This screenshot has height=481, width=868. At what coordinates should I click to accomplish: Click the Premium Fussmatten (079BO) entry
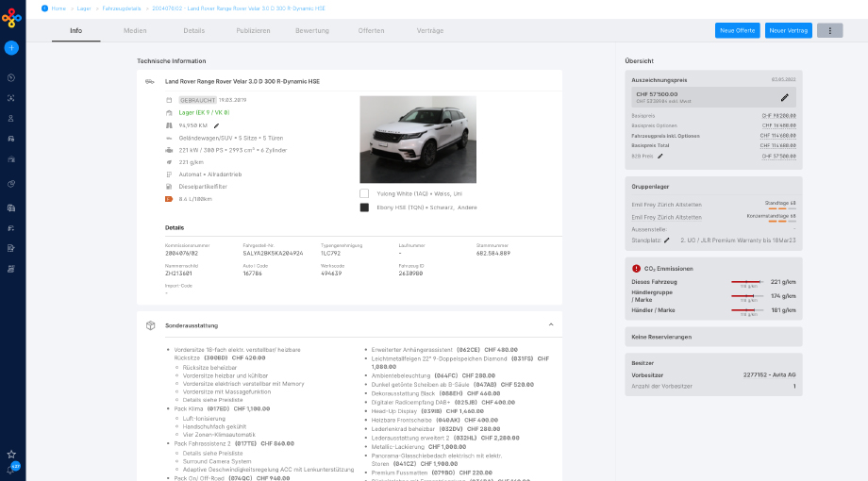[432, 473]
